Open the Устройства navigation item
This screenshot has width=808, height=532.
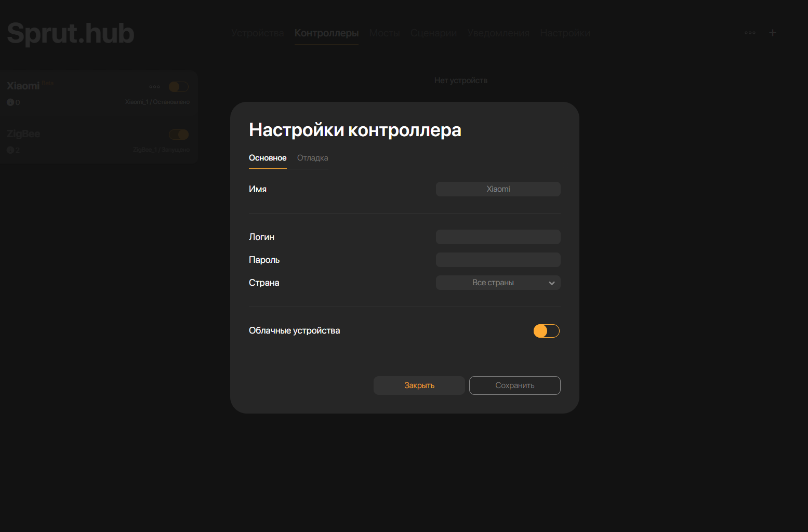point(258,33)
